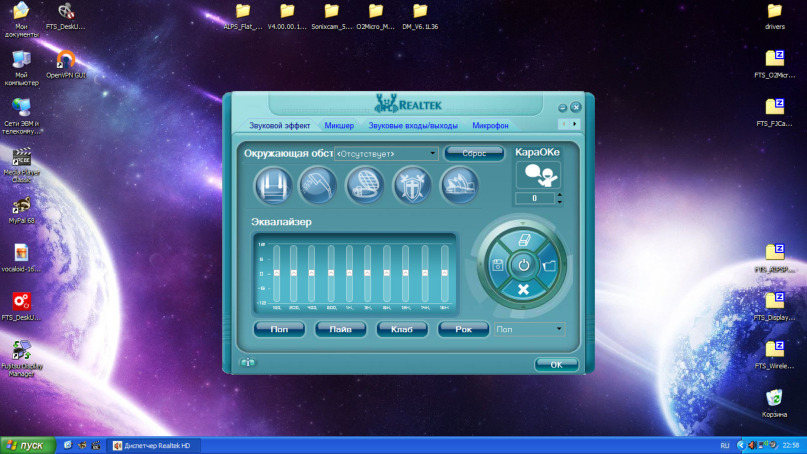This screenshot has width=807, height=454.
Task: Apply the Рок equalizer preset button
Action: click(463, 329)
